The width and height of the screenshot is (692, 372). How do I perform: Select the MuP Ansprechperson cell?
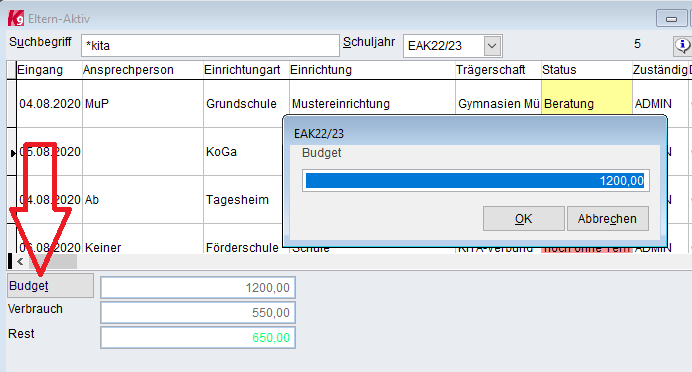point(143,104)
